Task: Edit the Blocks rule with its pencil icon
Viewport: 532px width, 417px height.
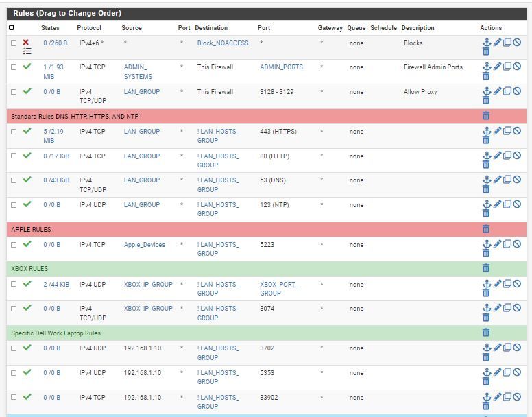Action: pyautogui.click(x=497, y=43)
